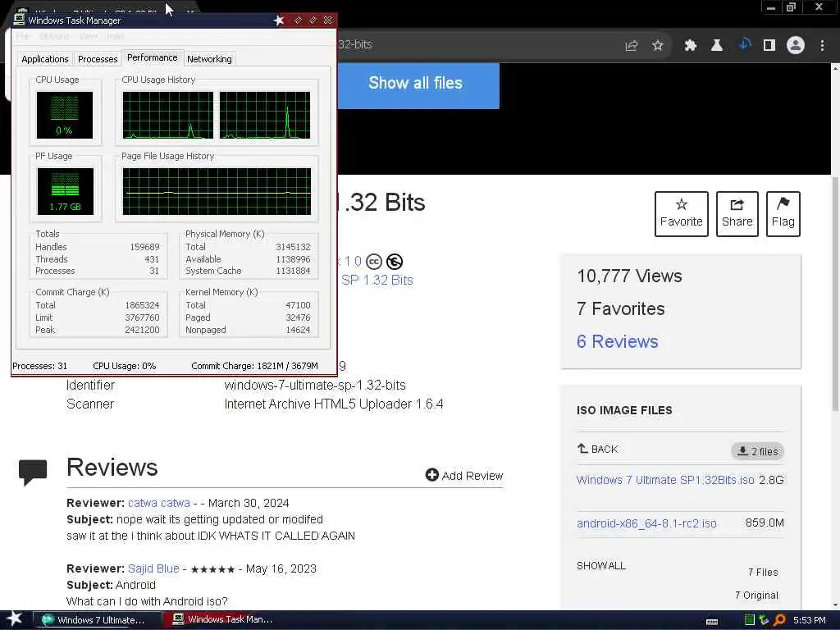Click the keyboard icon in system tray
Screen dimensions: 840x630
coord(712,622)
